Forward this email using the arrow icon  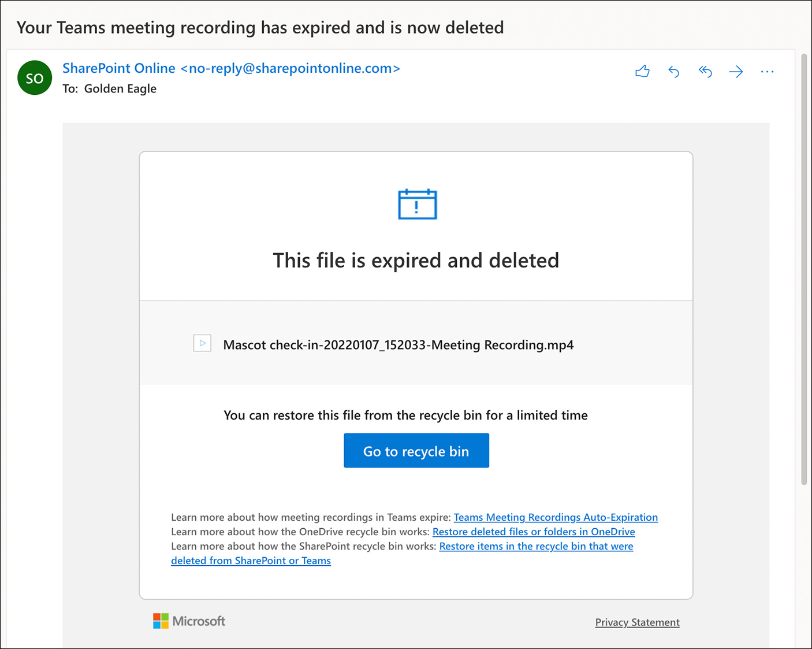pos(736,71)
